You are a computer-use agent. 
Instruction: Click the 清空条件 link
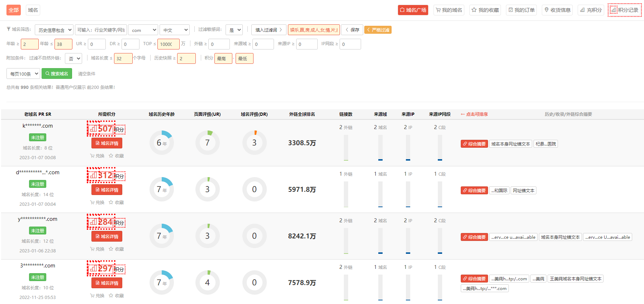[87, 73]
